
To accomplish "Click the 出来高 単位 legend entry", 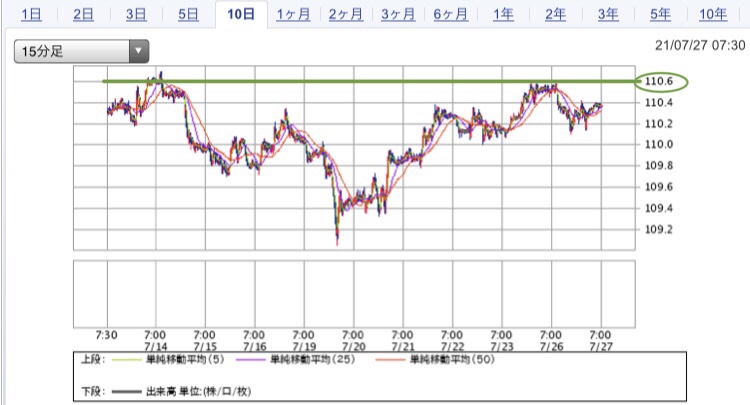I will point(198,392).
